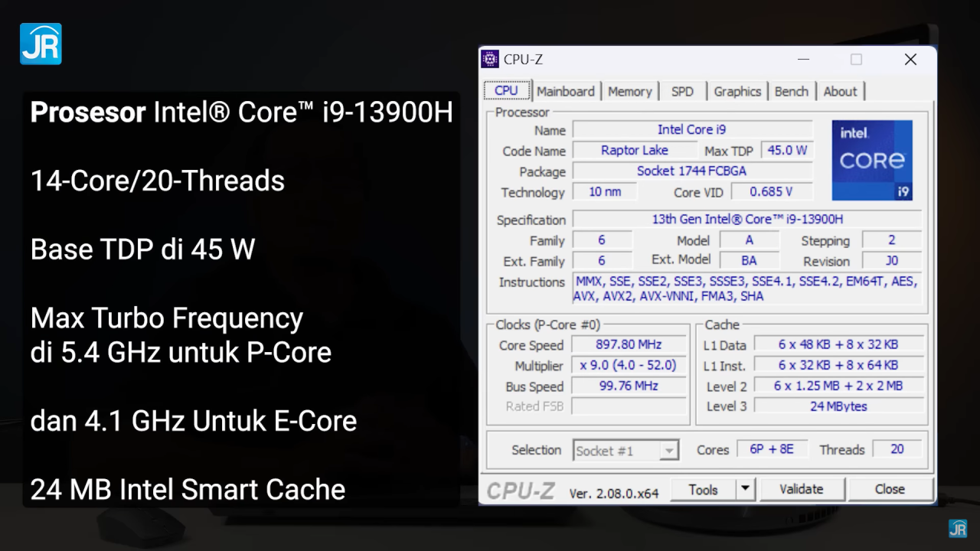Click the Close button at bottom
The height and width of the screenshot is (551, 980).
tap(890, 490)
